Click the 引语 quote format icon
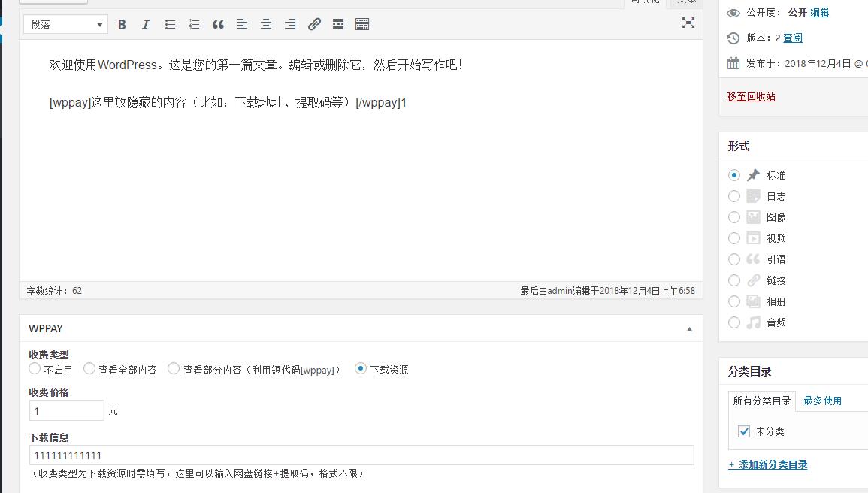This screenshot has height=493, width=868. pos(754,259)
